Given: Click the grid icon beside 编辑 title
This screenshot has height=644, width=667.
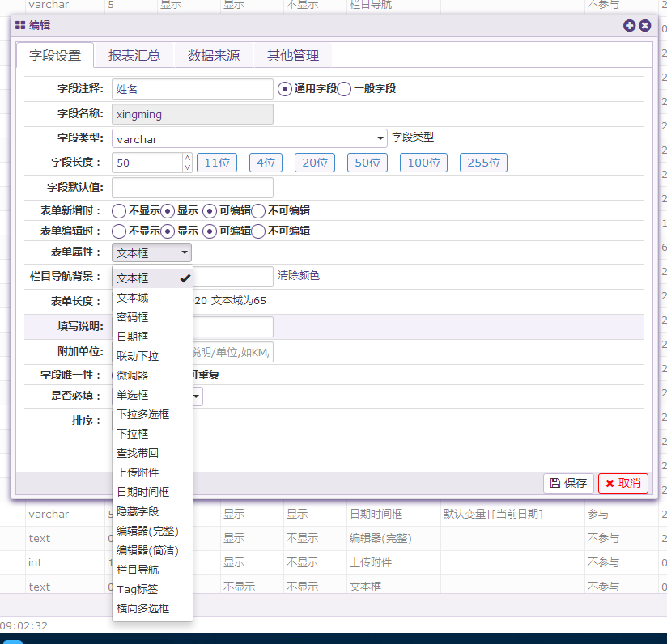Looking at the screenshot, I should tap(20, 26).
